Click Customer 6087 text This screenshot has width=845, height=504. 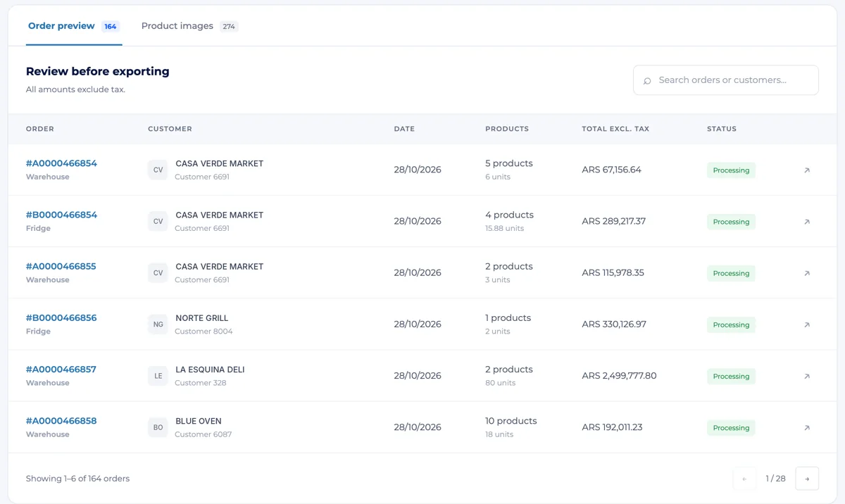coord(203,434)
